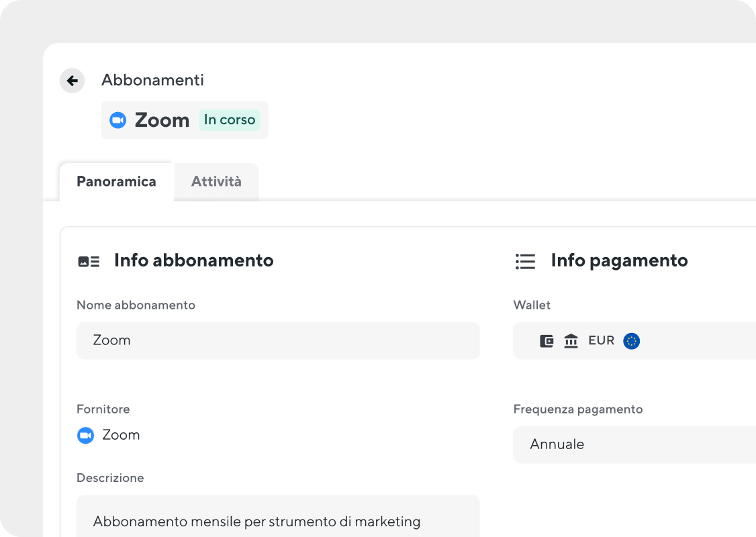Open the Frequenza pagamento Annuale dropdown

(x=634, y=444)
